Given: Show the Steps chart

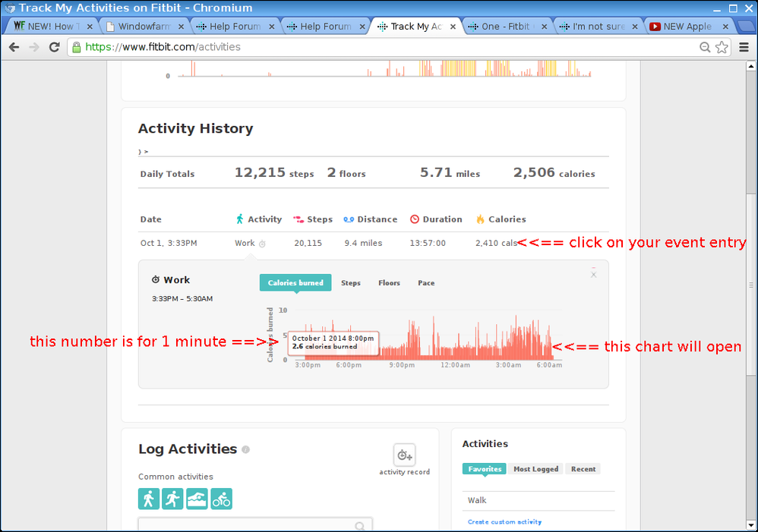Looking at the screenshot, I should pyautogui.click(x=350, y=282).
